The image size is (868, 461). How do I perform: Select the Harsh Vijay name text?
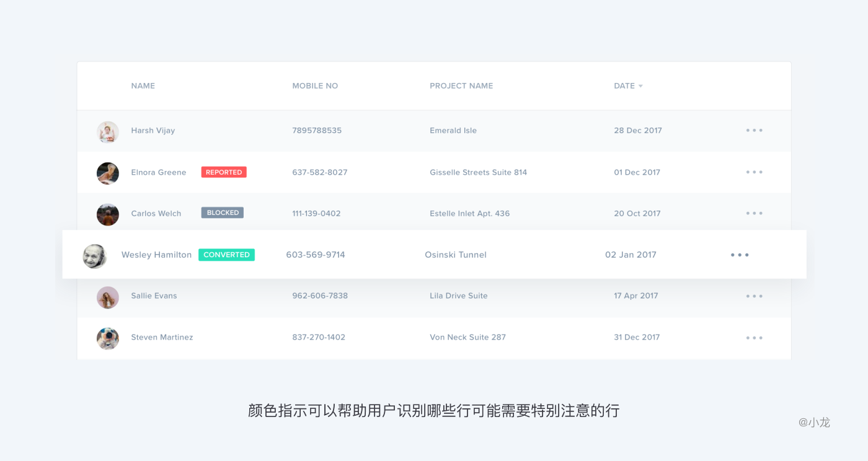pos(153,131)
